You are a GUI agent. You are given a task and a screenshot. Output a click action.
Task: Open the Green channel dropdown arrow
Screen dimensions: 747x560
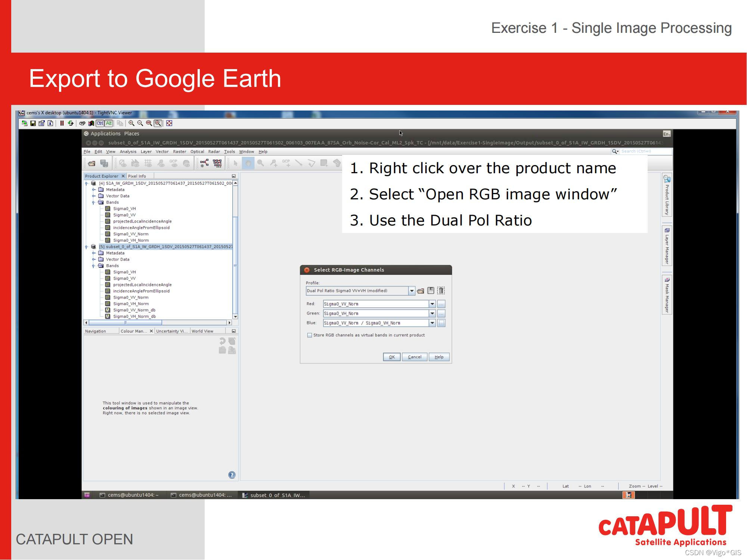pos(432,313)
